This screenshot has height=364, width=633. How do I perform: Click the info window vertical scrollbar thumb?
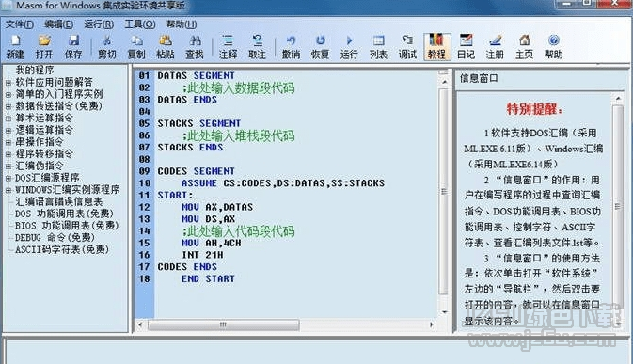point(618,206)
